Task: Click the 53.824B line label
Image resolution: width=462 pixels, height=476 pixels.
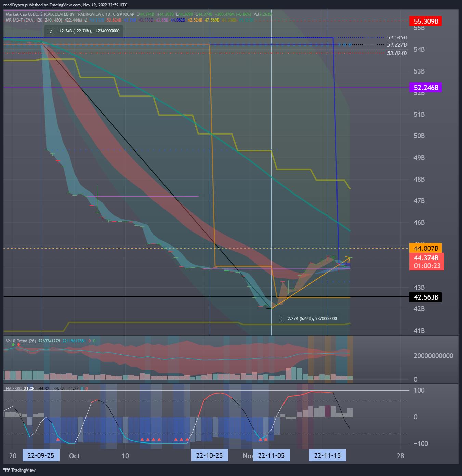Action: tap(397, 53)
